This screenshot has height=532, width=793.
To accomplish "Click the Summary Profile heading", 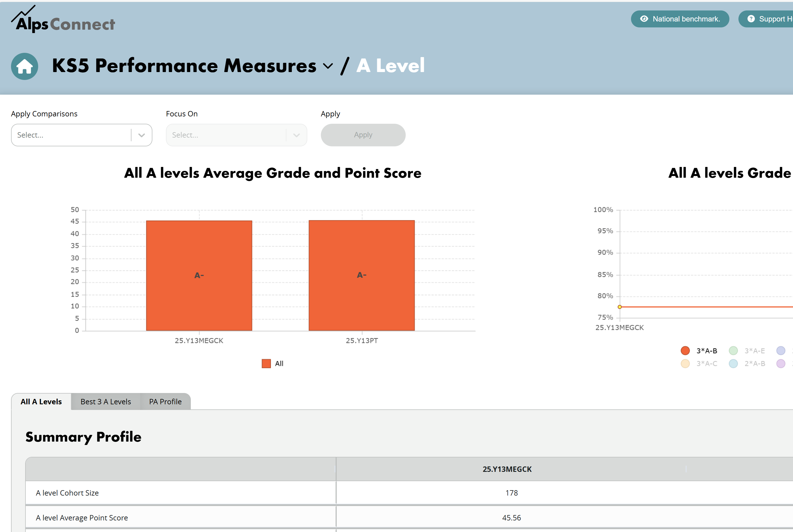I will coord(83,437).
